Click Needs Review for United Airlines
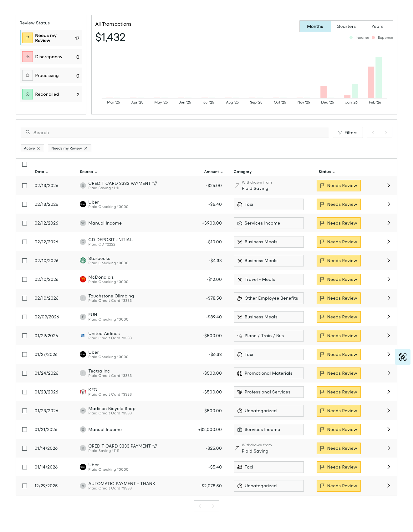Viewport: 413px width, 532px height. (x=339, y=336)
